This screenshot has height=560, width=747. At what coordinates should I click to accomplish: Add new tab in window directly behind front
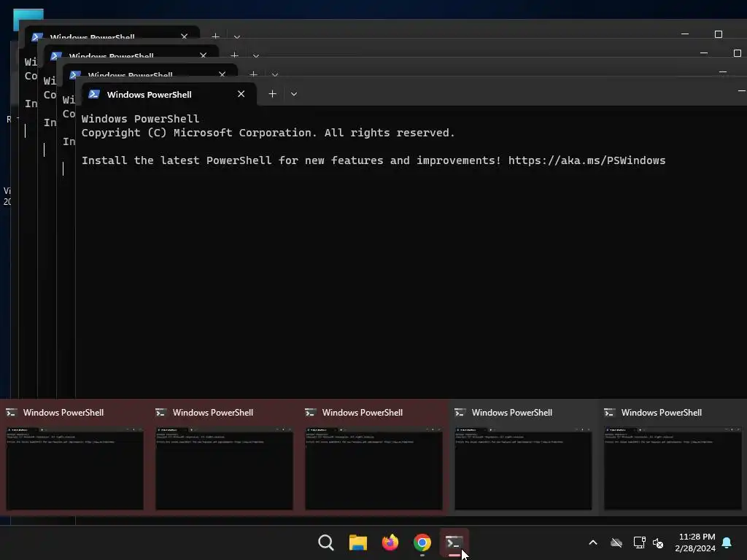pos(253,74)
